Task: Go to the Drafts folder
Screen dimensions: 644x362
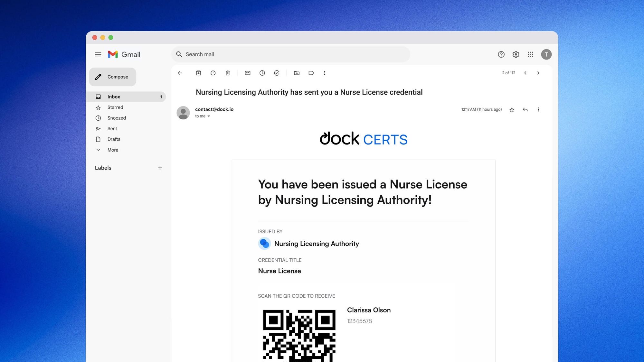Action: (x=114, y=139)
